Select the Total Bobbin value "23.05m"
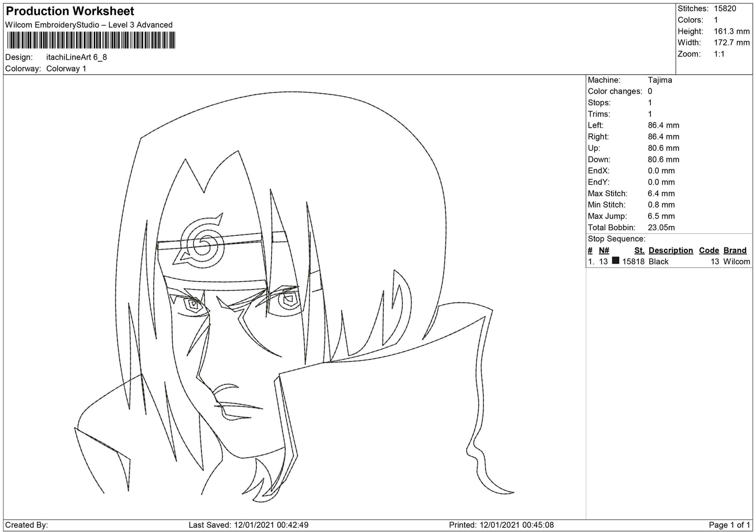The height and width of the screenshot is (532, 756). click(661, 228)
